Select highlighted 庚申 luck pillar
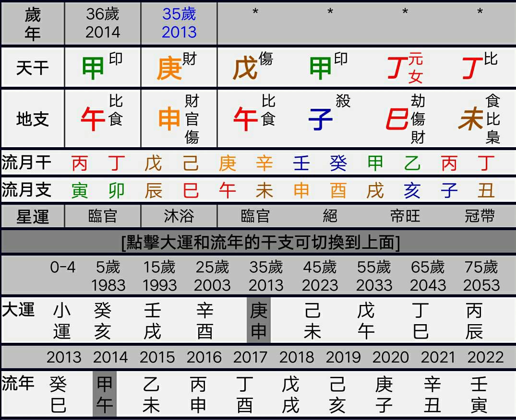This screenshot has height=420, width=516. tap(259, 320)
